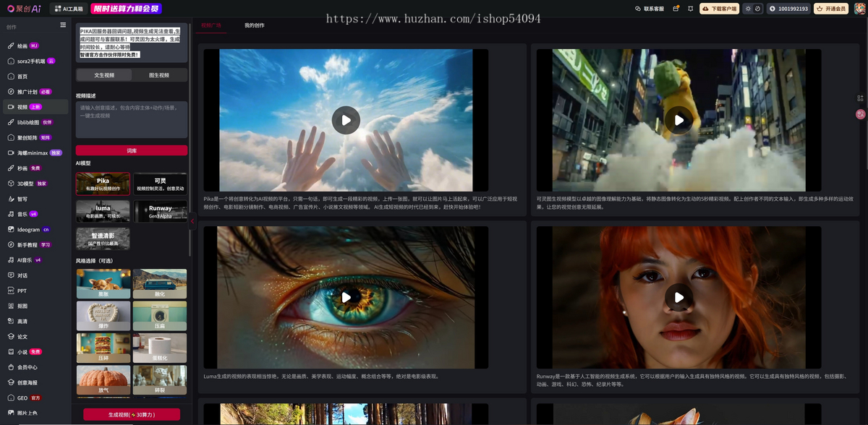The image size is (868, 425).
Task: Switch to the 我的创作 tab
Action: (x=254, y=25)
